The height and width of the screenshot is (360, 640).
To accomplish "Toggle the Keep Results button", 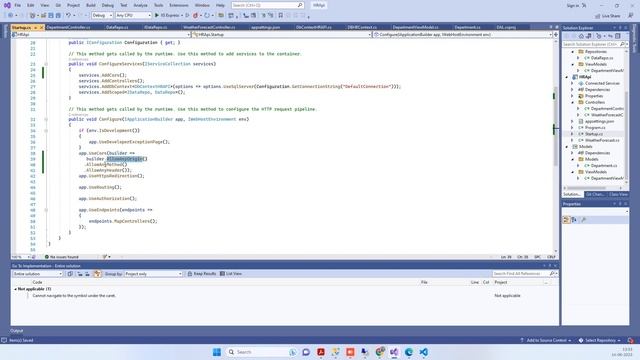I will 202,273.
